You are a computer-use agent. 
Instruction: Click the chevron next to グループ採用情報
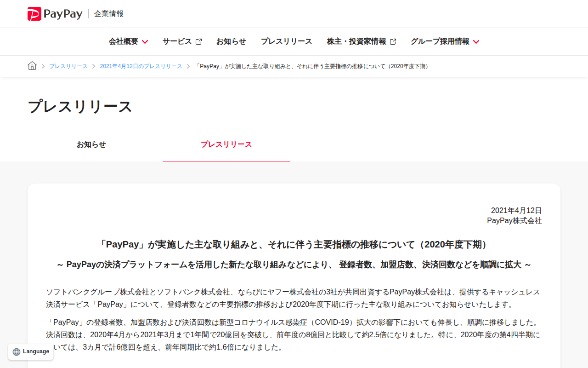click(x=476, y=42)
